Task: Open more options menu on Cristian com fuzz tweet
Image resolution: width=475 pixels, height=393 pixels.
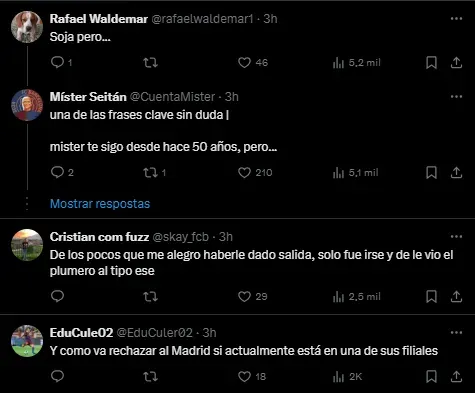Action: click(456, 237)
